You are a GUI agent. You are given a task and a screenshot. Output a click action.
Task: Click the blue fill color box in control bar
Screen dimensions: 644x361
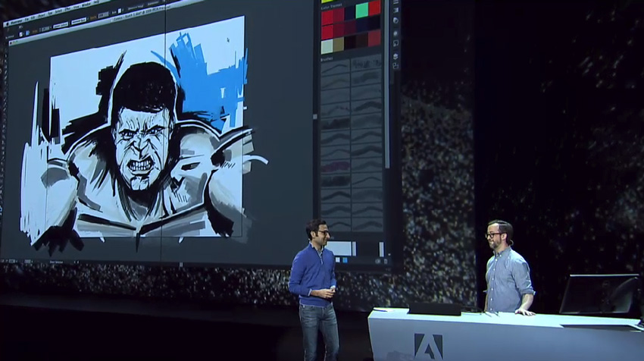click(27, 33)
